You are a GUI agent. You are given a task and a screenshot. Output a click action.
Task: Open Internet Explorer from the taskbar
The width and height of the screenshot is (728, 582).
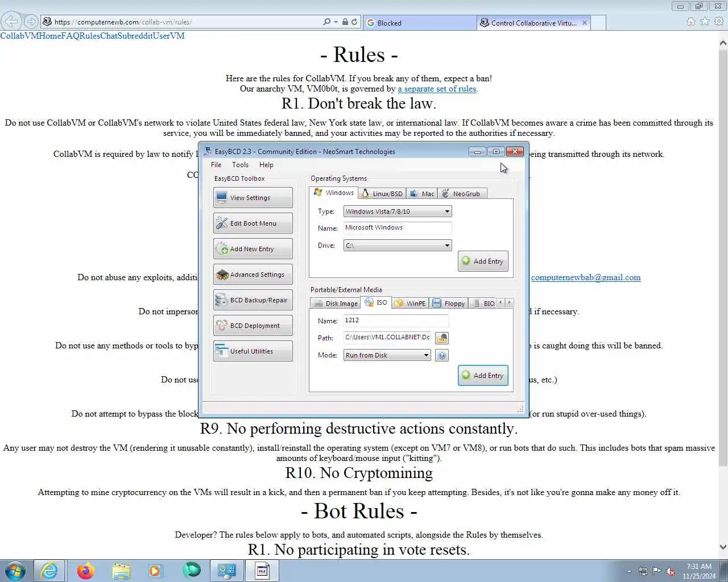(x=49, y=571)
